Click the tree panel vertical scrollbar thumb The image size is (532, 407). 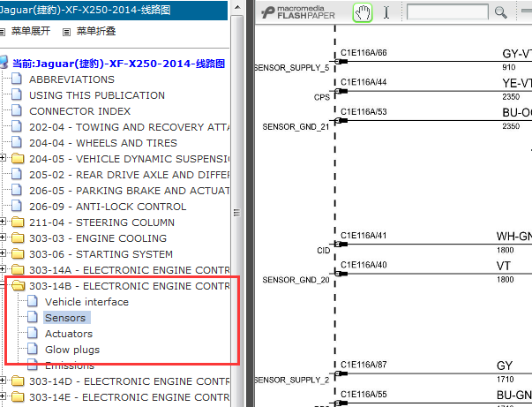tap(237, 213)
